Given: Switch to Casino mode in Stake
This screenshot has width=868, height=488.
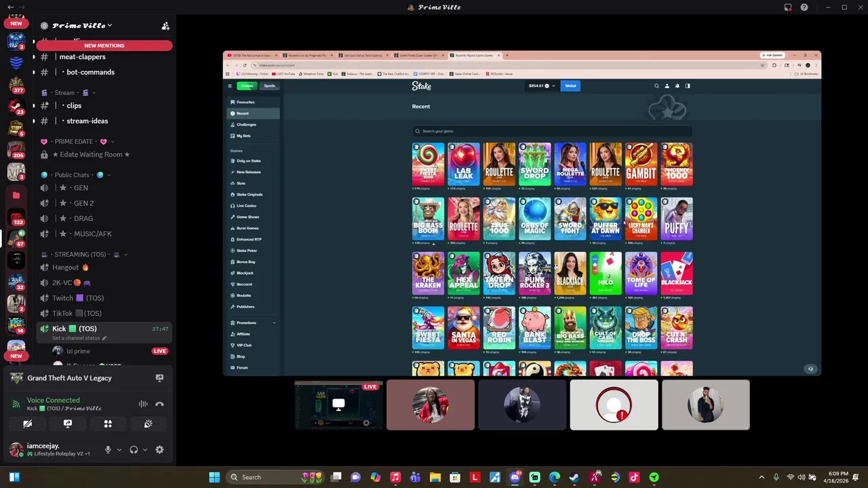Looking at the screenshot, I should pyautogui.click(x=246, y=86).
